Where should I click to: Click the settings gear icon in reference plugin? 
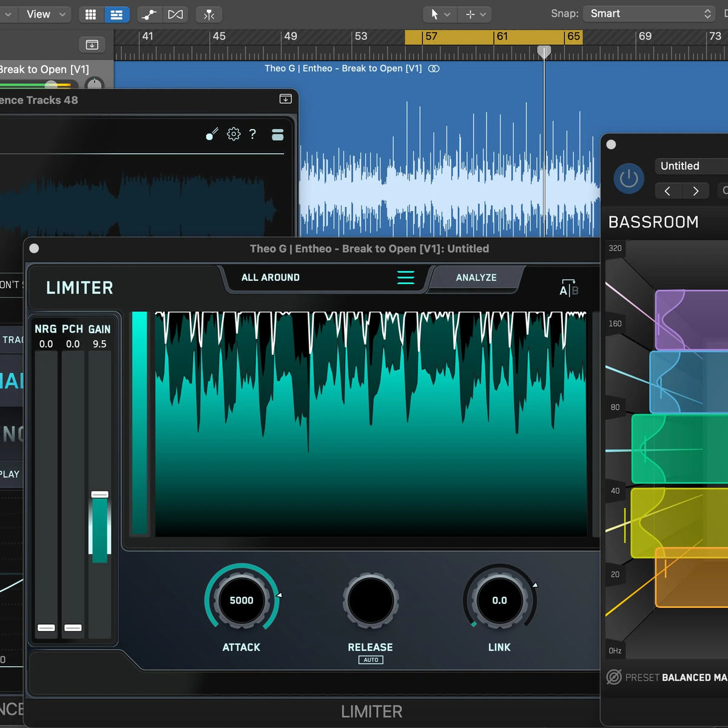coord(234,134)
